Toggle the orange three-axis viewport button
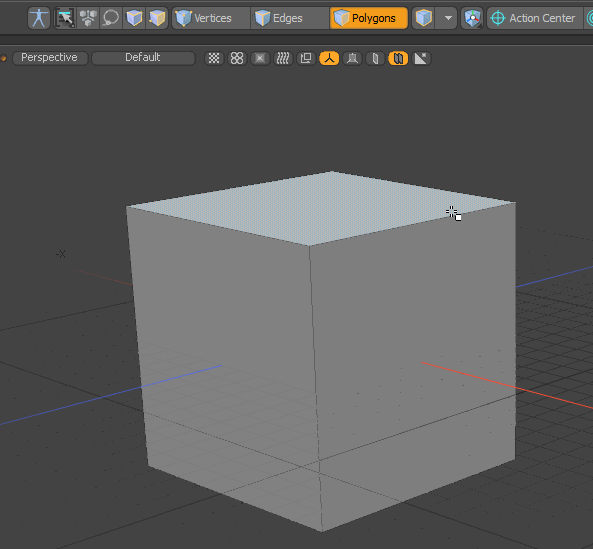The width and height of the screenshot is (593, 549). coord(329,58)
